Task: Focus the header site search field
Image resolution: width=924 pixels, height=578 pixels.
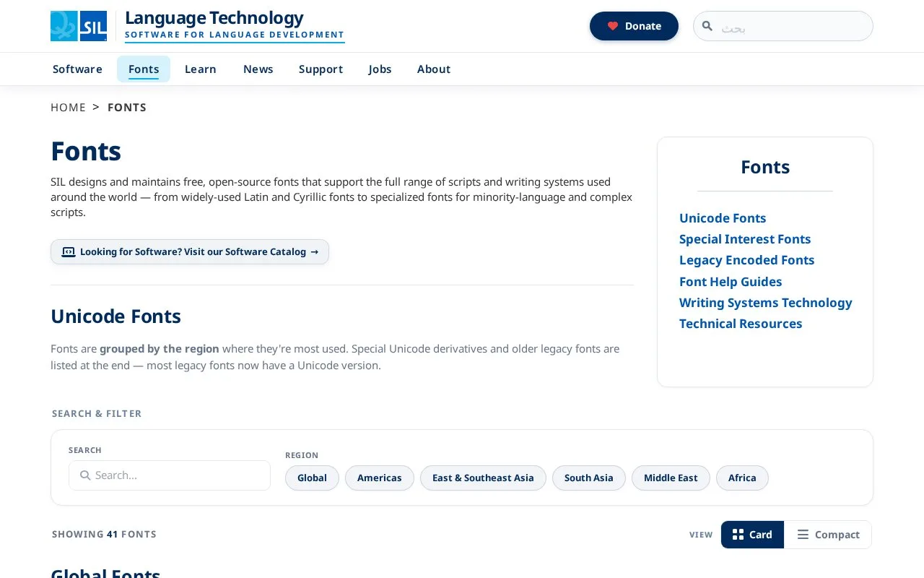Action: pyautogui.click(x=783, y=26)
